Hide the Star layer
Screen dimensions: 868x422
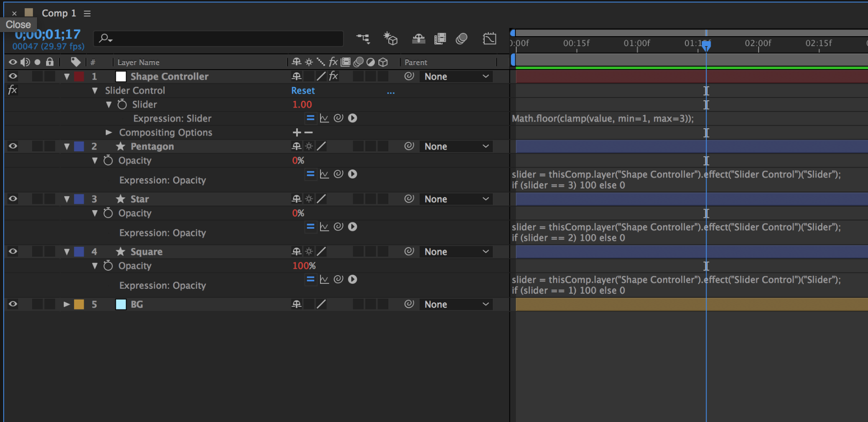pyautogui.click(x=13, y=199)
